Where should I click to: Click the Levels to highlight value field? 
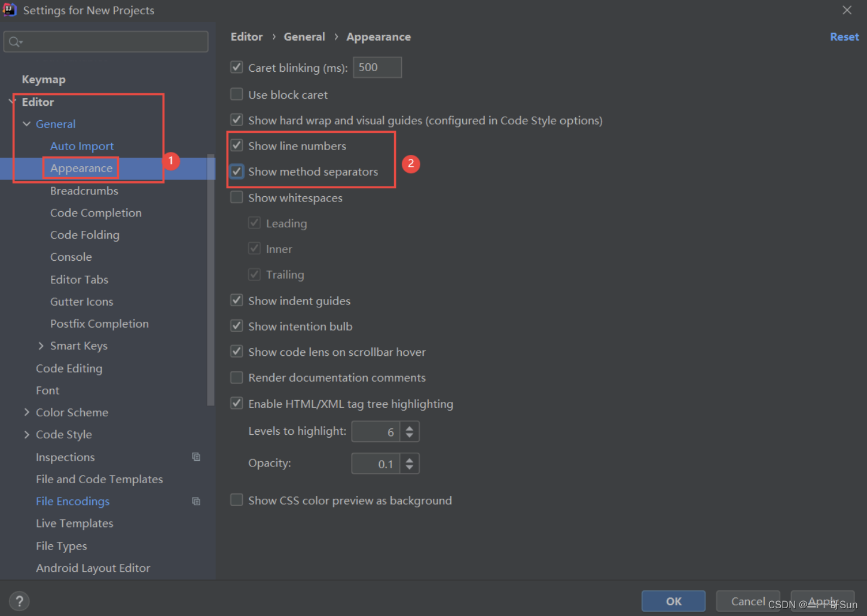coord(376,432)
